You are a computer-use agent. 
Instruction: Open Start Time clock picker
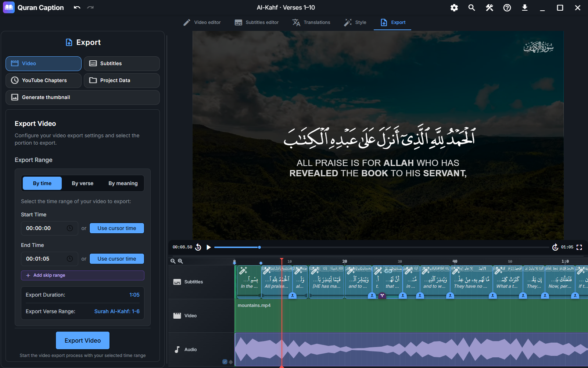pyautogui.click(x=70, y=228)
